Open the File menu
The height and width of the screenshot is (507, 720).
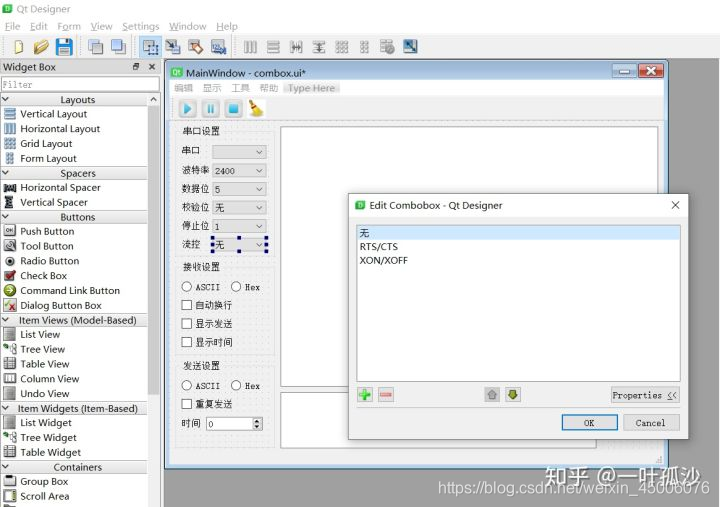click(x=12, y=27)
